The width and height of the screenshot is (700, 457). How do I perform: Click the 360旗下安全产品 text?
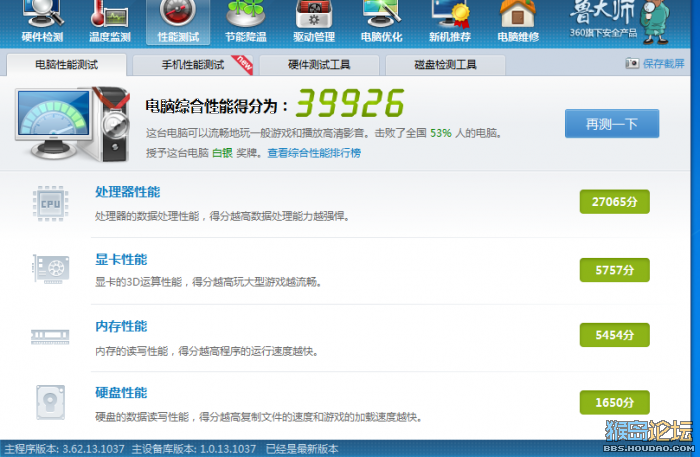tap(603, 33)
